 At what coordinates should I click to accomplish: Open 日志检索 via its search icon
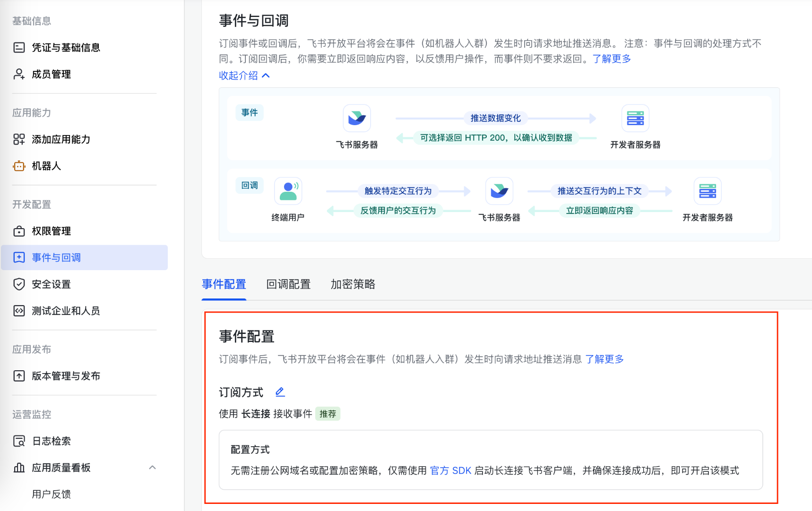[x=19, y=441]
